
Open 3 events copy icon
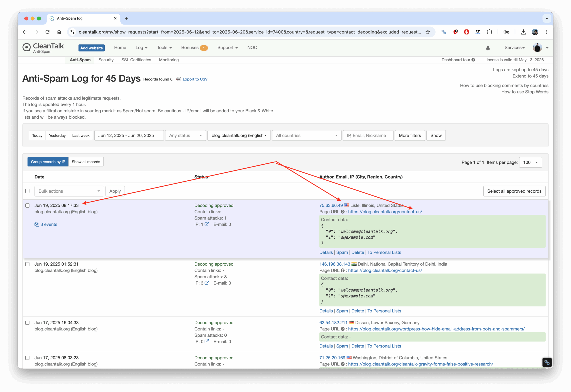point(37,224)
